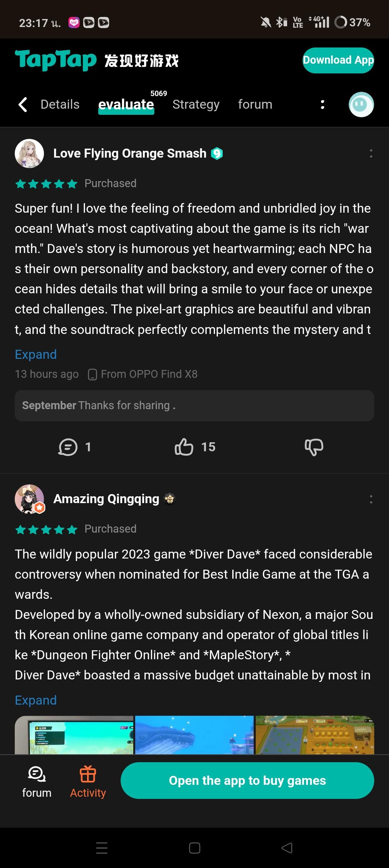Expand Amazing Qingqing's review text

coord(36,700)
